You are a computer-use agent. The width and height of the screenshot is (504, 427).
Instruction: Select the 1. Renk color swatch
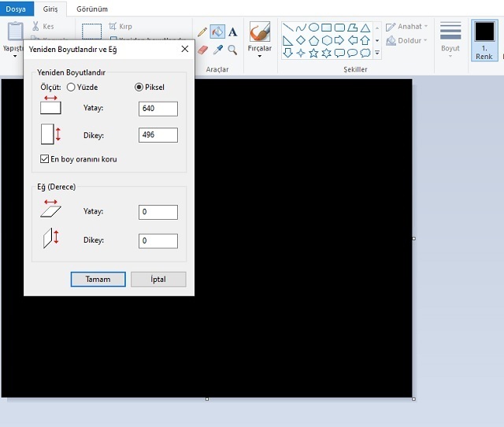(485, 39)
